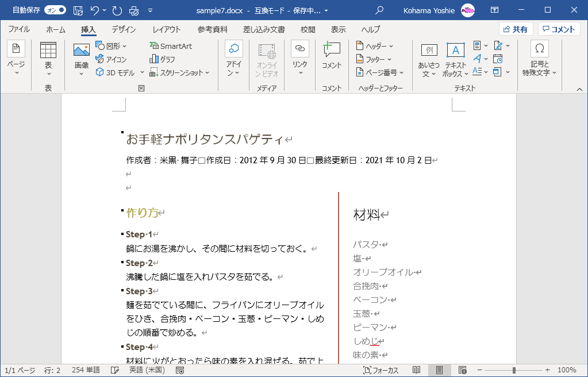Screen dimensions: 588x377
Task: Click the コメント icon in ribbon
Action: click(x=332, y=56)
